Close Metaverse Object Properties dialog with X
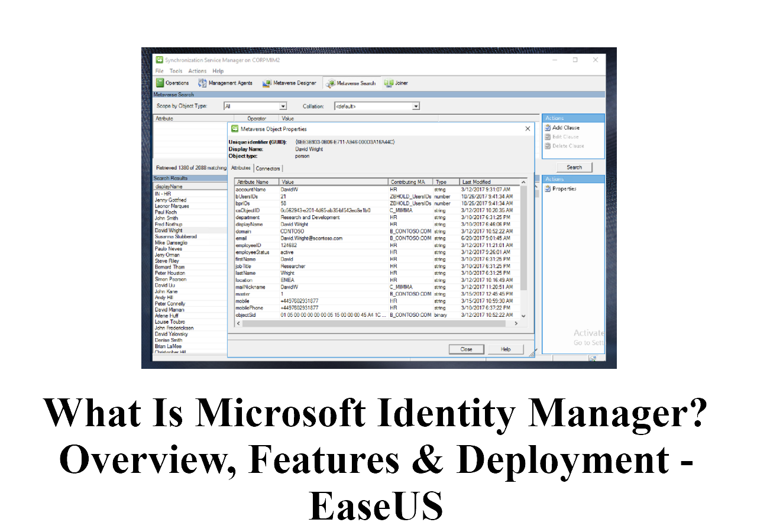The height and width of the screenshot is (532, 757). [528, 129]
